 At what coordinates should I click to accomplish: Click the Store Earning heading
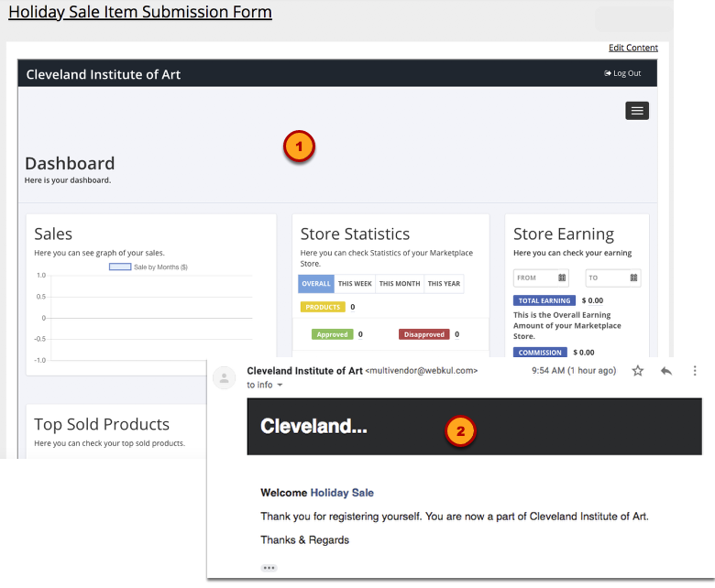564,234
